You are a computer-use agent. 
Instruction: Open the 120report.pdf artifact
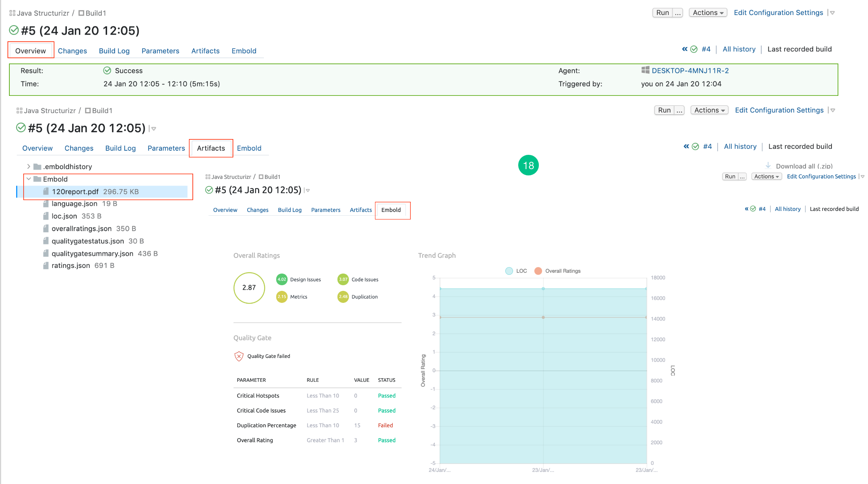pos(75,191)
